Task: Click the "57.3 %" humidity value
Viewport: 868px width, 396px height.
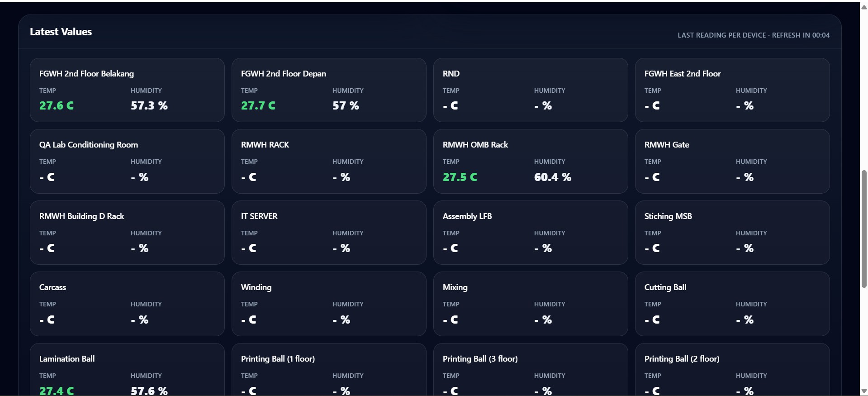Action: (149, 106)
